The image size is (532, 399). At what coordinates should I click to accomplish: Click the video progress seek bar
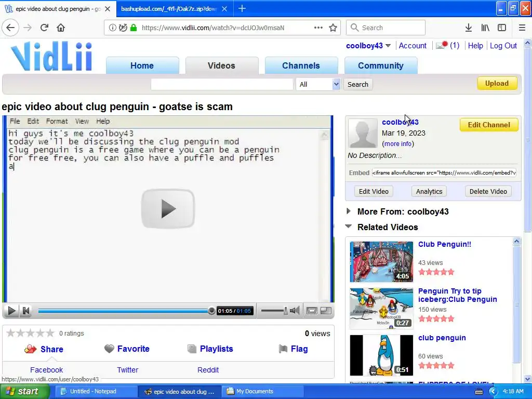[x=126, y=311]
